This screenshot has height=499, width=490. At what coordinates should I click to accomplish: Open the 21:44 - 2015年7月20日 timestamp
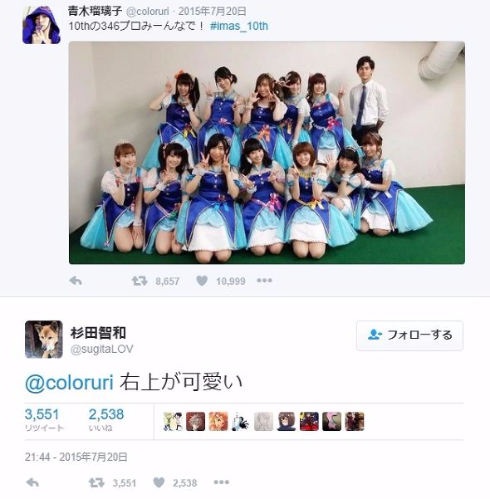coord(76,457)
